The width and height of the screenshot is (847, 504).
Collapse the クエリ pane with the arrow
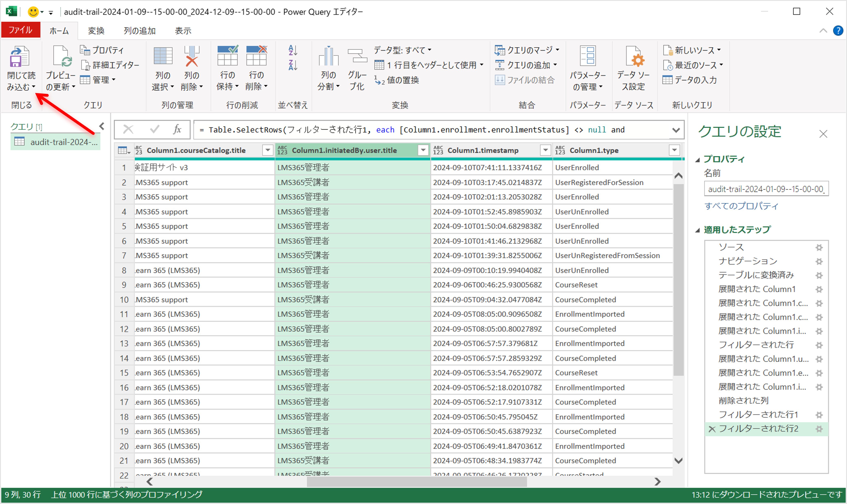[x=102, y=126]
